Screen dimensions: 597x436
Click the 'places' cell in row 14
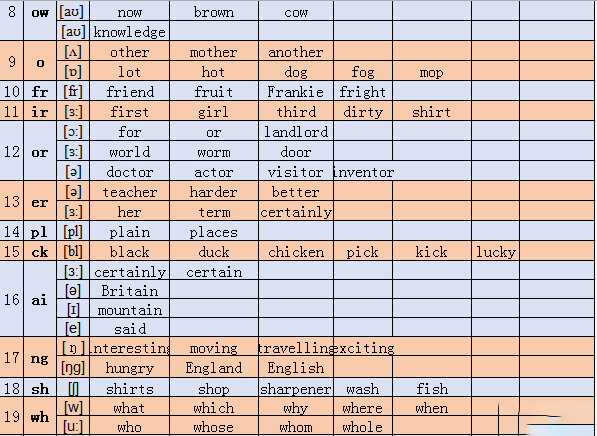click(214, 231)
